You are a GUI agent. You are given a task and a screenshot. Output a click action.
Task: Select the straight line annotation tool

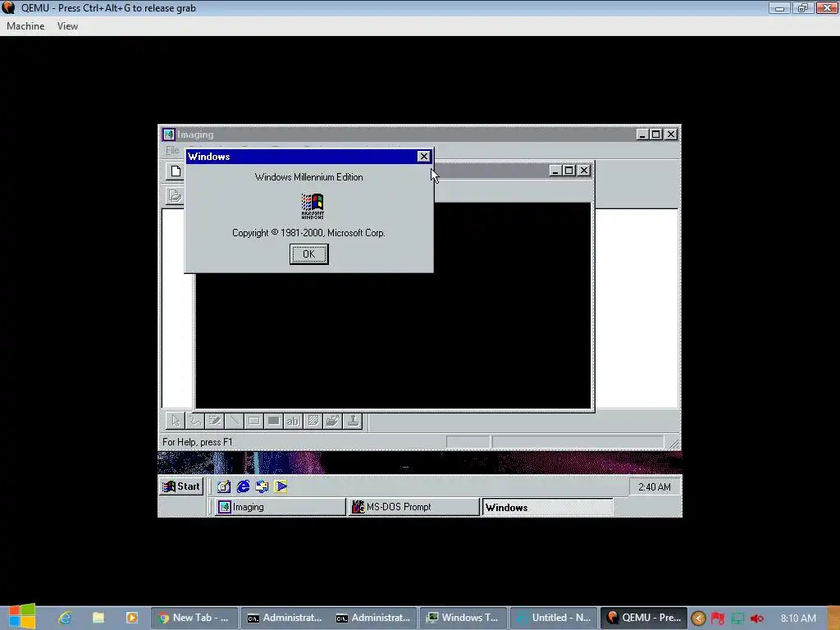pos(234,421)
